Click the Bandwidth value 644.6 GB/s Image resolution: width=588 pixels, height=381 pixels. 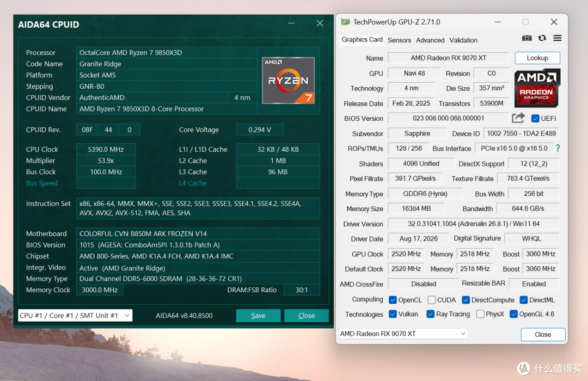point(528,208)
